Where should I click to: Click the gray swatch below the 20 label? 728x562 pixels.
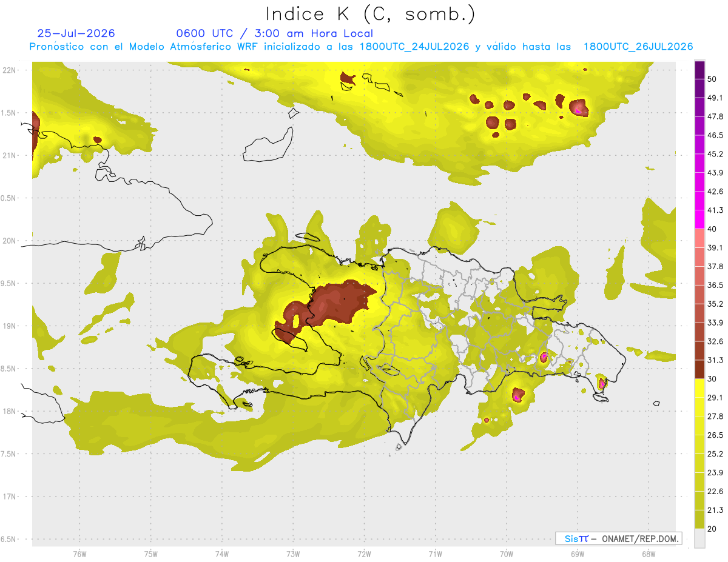point(699,538)
